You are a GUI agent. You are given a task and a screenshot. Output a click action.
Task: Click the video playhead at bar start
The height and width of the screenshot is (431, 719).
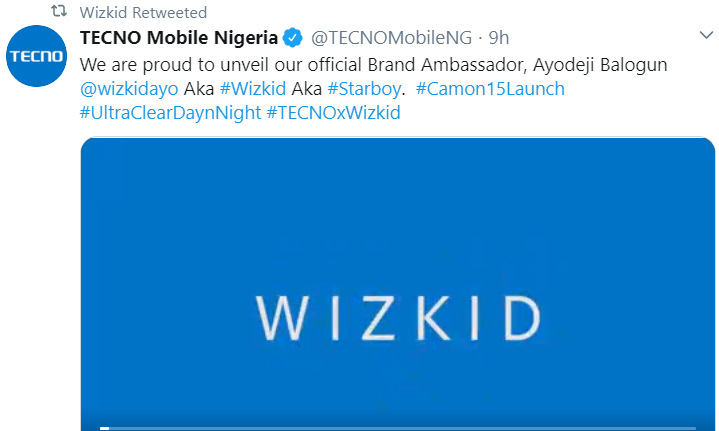104,428
